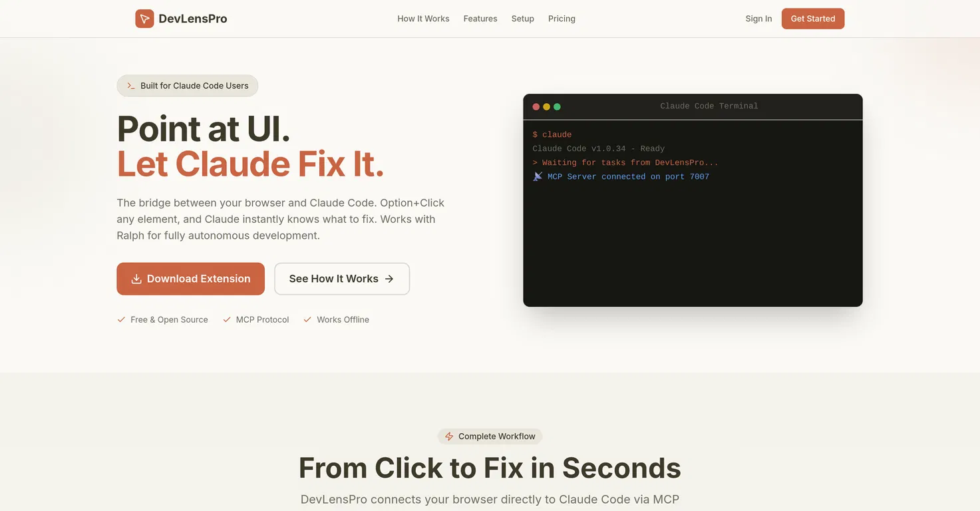980x511 pixels.
Task: Click the Download Extension button
Action: (x=190, y=279)
